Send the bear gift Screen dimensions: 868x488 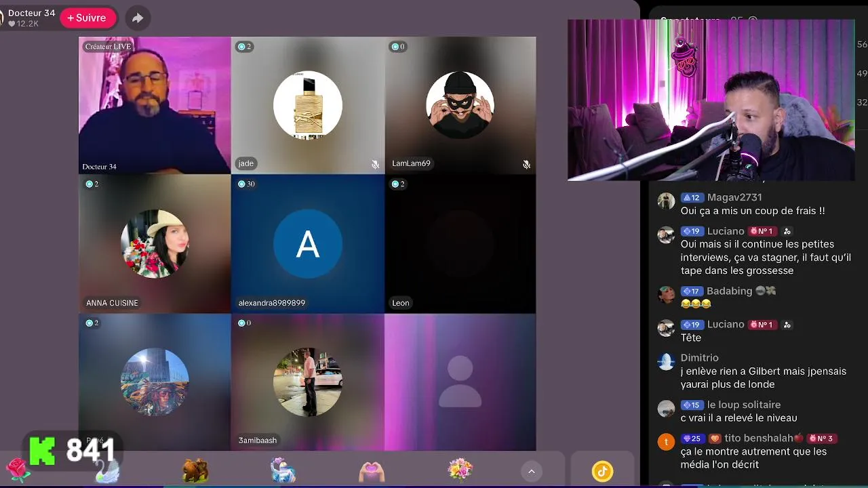click(x=195, y=470)
